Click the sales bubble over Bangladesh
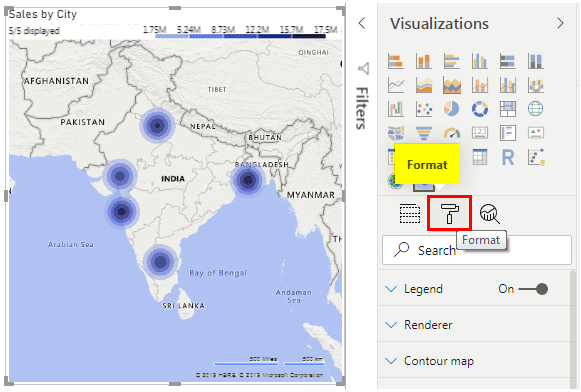581x392 pixels. [x=248, y=180]
